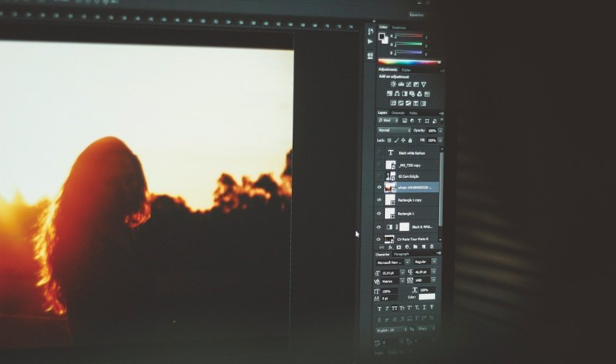Add a Brightness/Contrast adjustment

point(393,84)
